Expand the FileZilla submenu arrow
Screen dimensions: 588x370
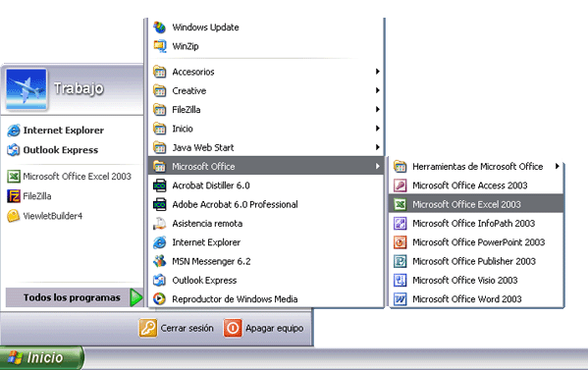(378, 109)
